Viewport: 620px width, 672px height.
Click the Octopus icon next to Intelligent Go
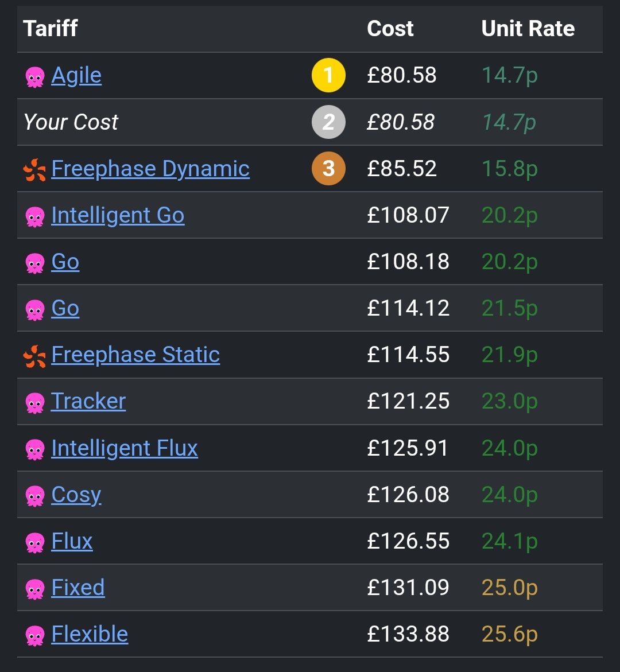click(35, 216)
